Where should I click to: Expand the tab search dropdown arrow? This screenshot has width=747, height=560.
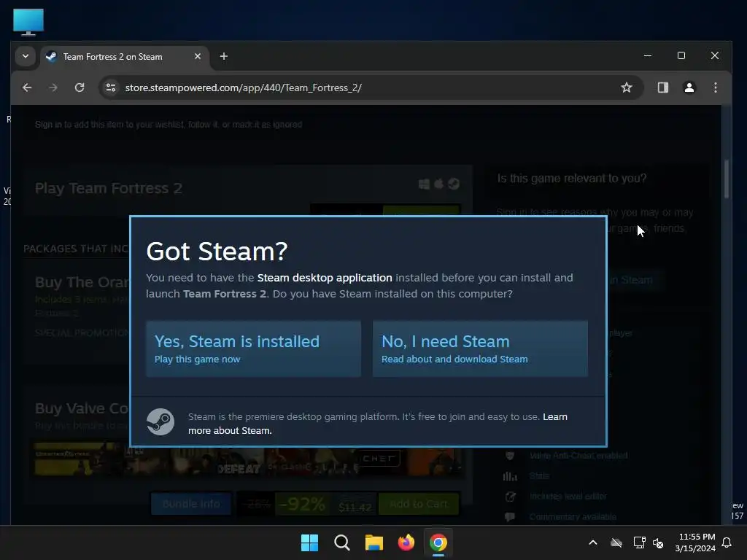pyautogui.click(x=26, y=56)
